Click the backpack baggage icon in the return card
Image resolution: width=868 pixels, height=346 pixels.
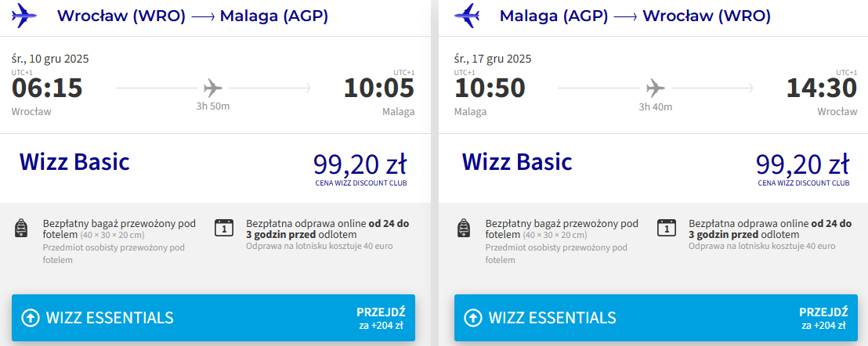click(464, 228)
